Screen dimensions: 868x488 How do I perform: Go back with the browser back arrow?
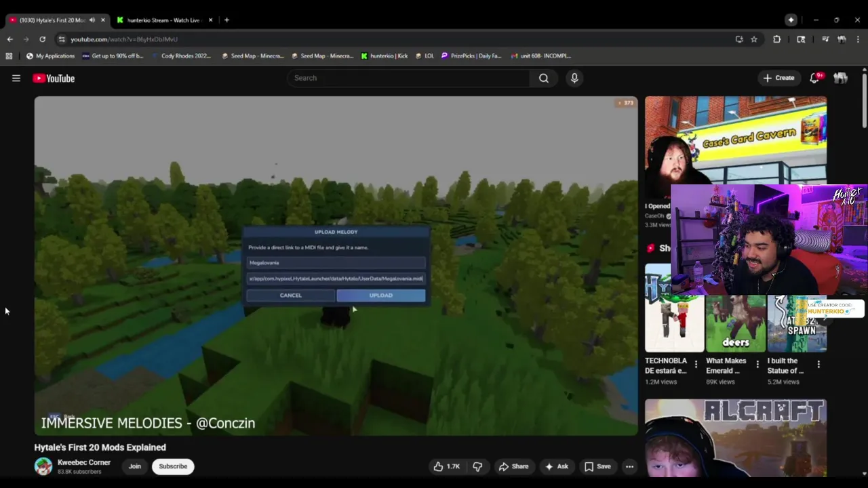click(9, 39)
